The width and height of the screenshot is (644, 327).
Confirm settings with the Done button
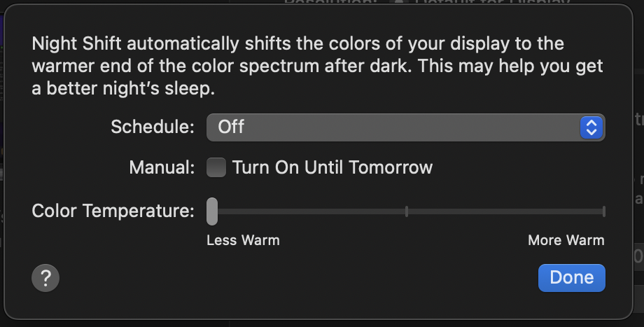(572, 278)
